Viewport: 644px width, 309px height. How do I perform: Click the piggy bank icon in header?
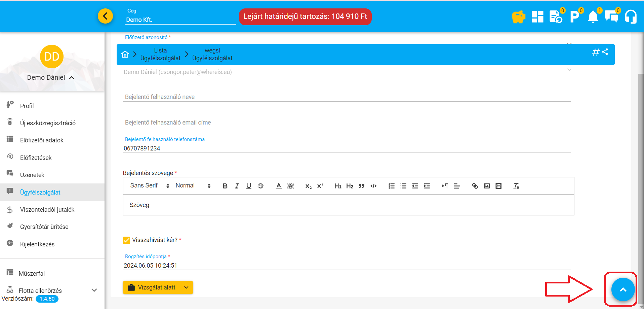(x=518, y=16)
